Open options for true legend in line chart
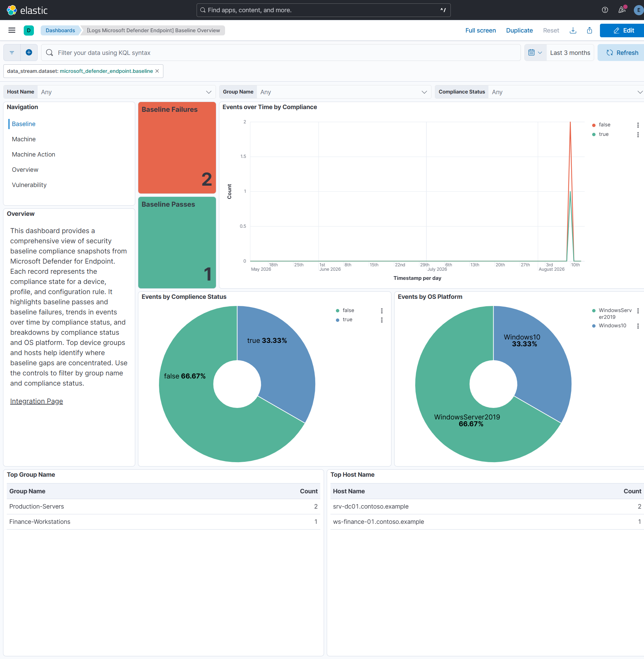 pyautogui.click(x=638, y=135)
